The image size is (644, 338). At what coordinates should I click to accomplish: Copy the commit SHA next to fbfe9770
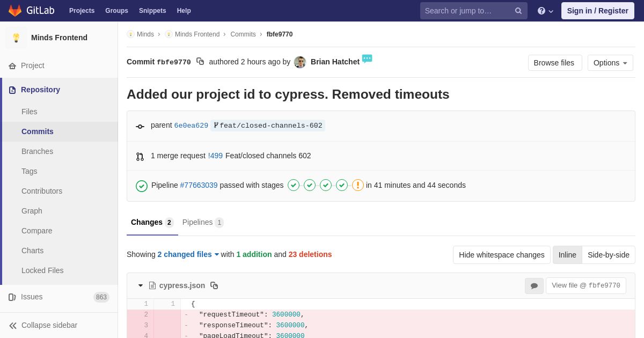[200, 62]
